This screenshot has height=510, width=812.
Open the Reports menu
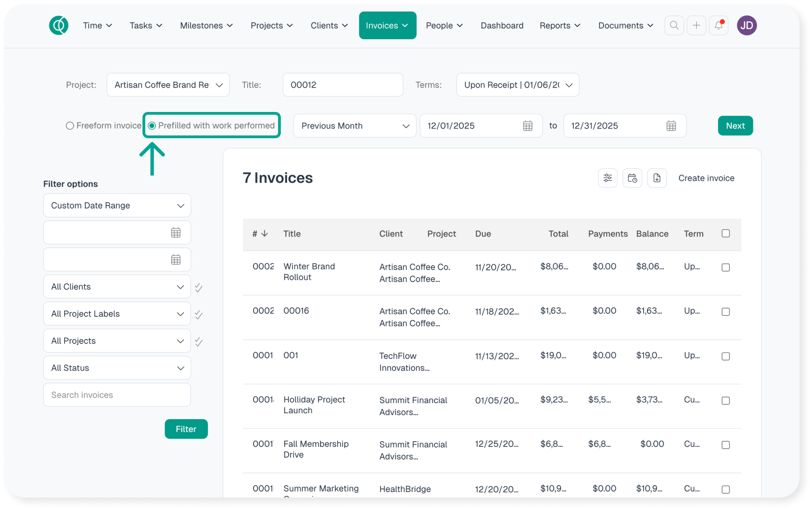click(560, 25)
